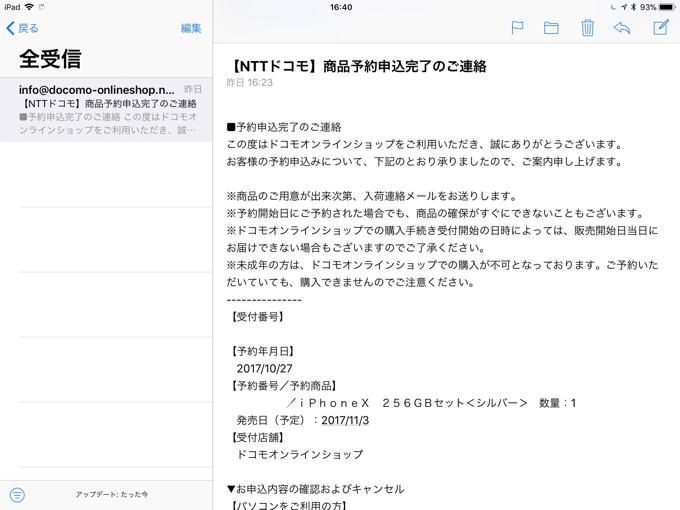This screenshot has height=510, width=680.
Task: Tap the 【予約年月日】 label
Action: pos(263,351)
